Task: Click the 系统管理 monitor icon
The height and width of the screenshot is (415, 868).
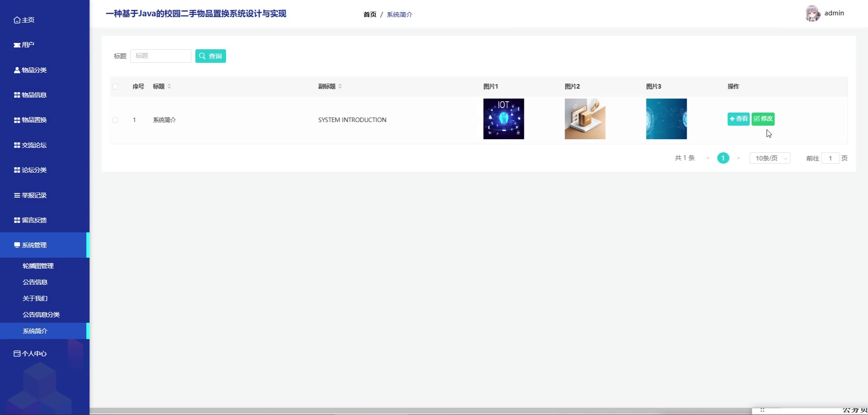Action: [x=17, y=245]
